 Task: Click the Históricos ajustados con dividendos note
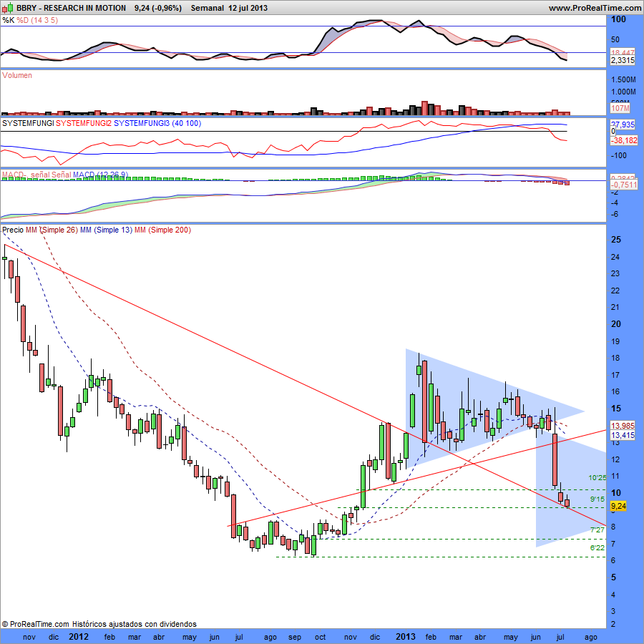coord(134,624)
